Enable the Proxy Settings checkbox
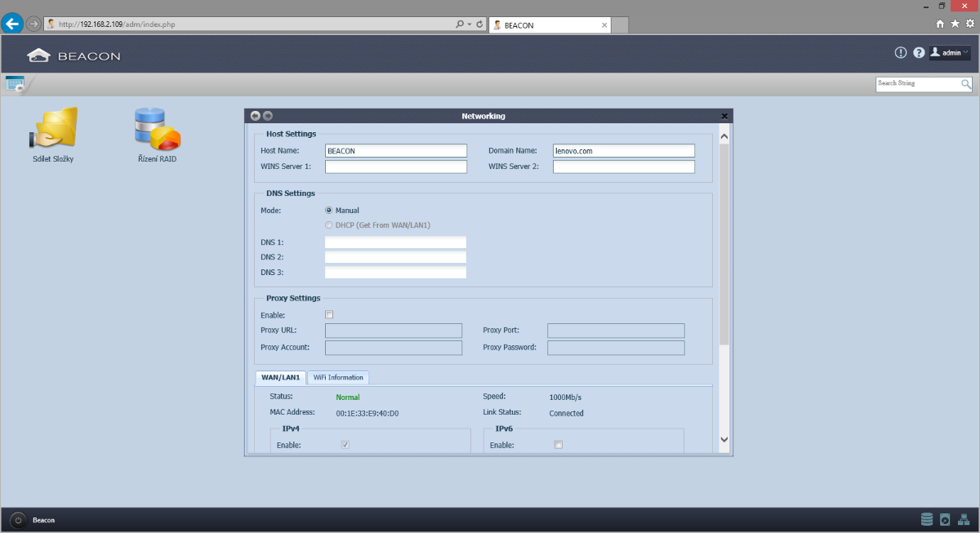Viewport: 980px width, 533px height. click(329, 315)
